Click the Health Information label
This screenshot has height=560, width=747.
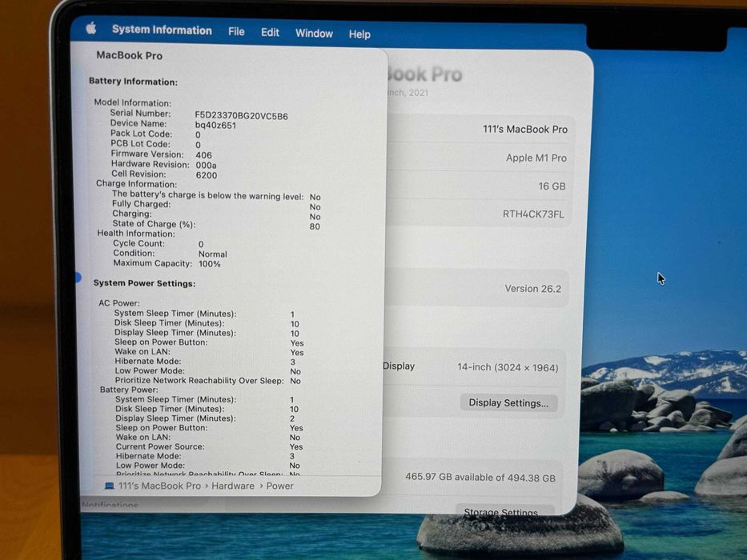[136, 234]
